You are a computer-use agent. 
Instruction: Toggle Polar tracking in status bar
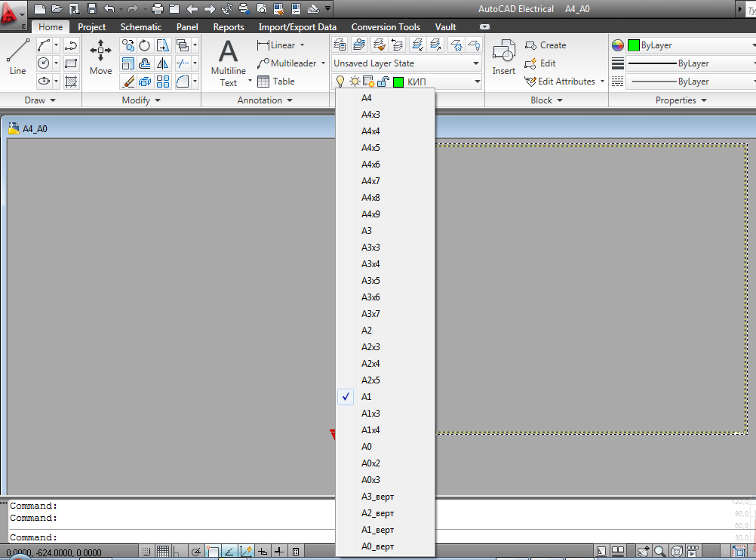pyautogui.click(x=195, y=551)
